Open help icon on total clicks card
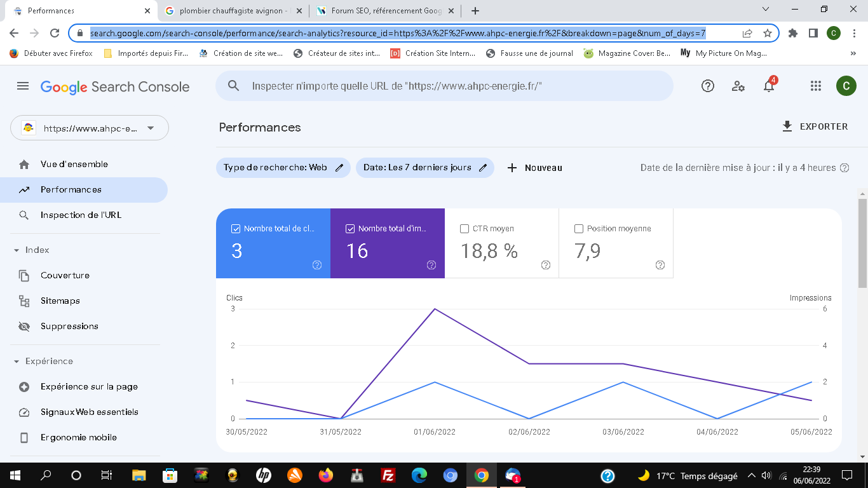Viewport: 868px width, 488px height. pos(317,265)
